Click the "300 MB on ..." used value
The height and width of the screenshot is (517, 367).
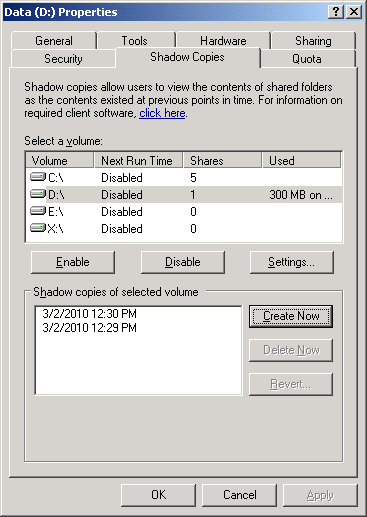tap(301, 195)
